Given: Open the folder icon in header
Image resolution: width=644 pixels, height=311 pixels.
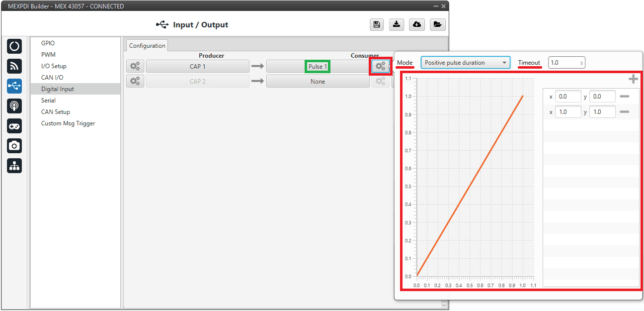Looking at the screenshot, I should 437,25.
